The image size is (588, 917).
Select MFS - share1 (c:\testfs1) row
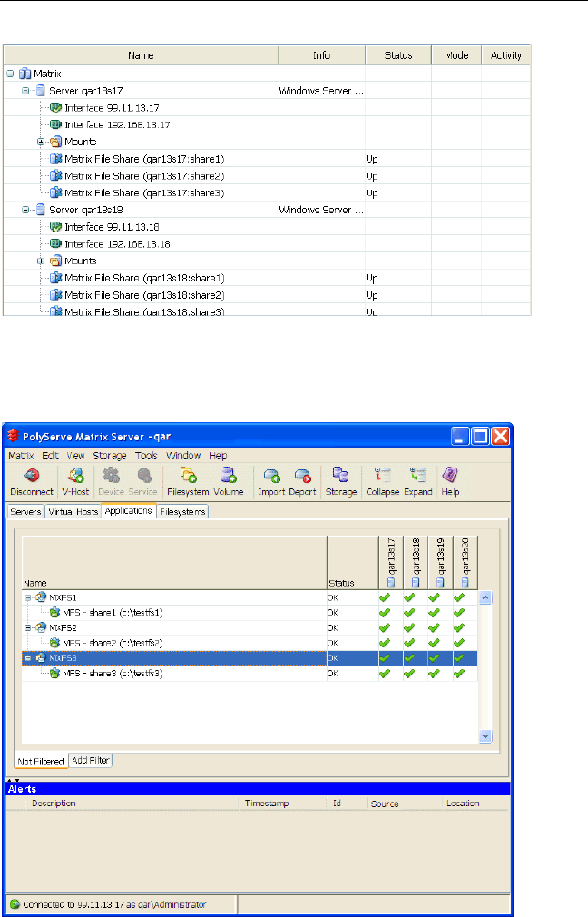tap(111, 613)
